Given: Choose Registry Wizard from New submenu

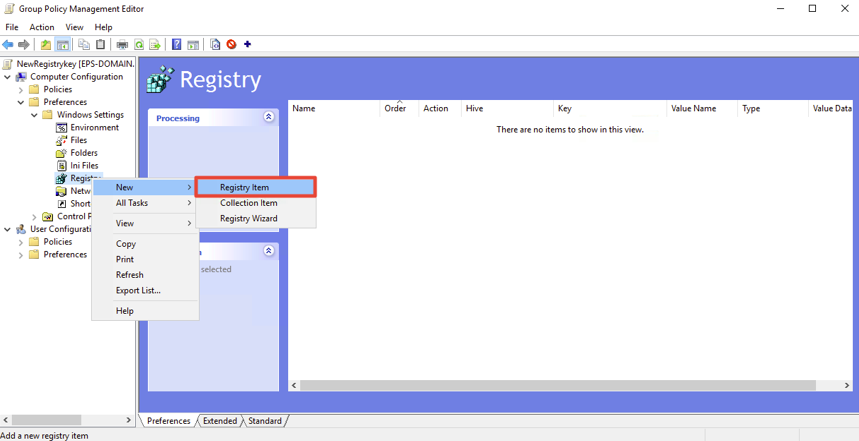Looking at the screenshot, I should coord(256,218).
